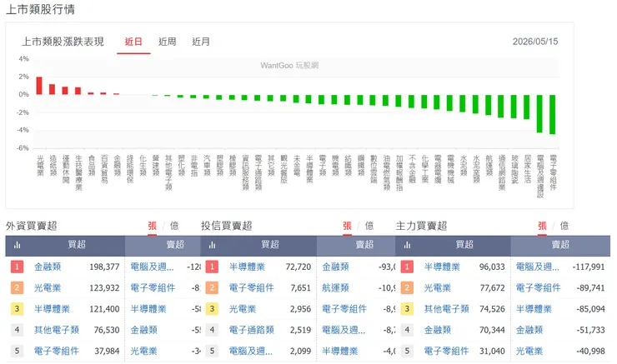Switch the sector chart to 近周

coord(168,42)
